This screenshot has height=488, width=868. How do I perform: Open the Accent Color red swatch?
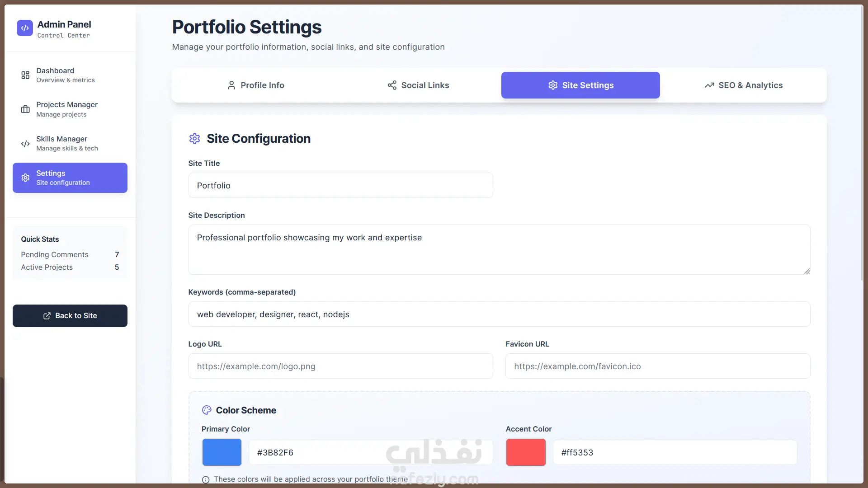click(526, 452)
